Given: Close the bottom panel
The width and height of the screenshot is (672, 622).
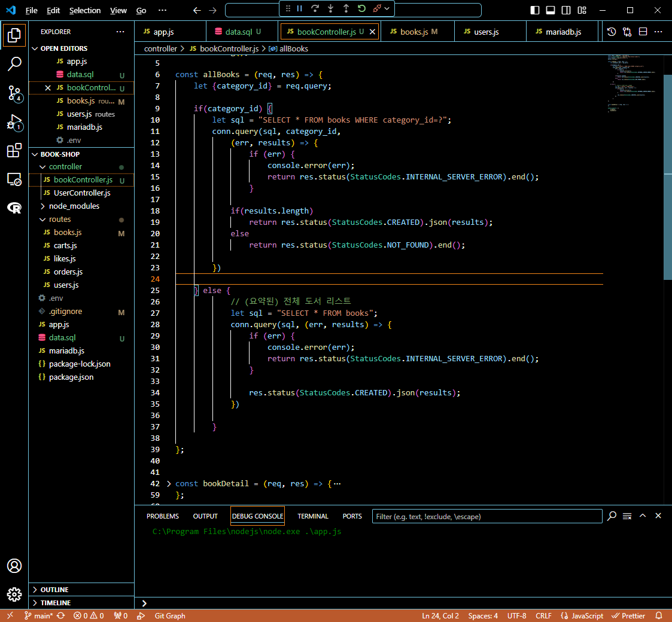Looking at the screenshot, I should [658, 516].
